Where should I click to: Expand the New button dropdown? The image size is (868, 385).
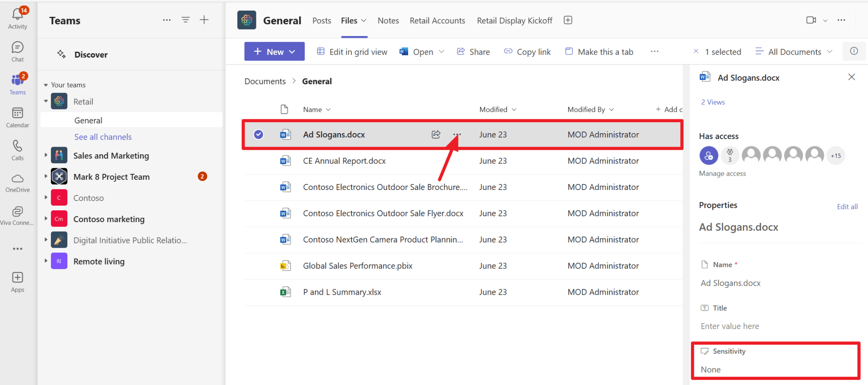[292, 51]
